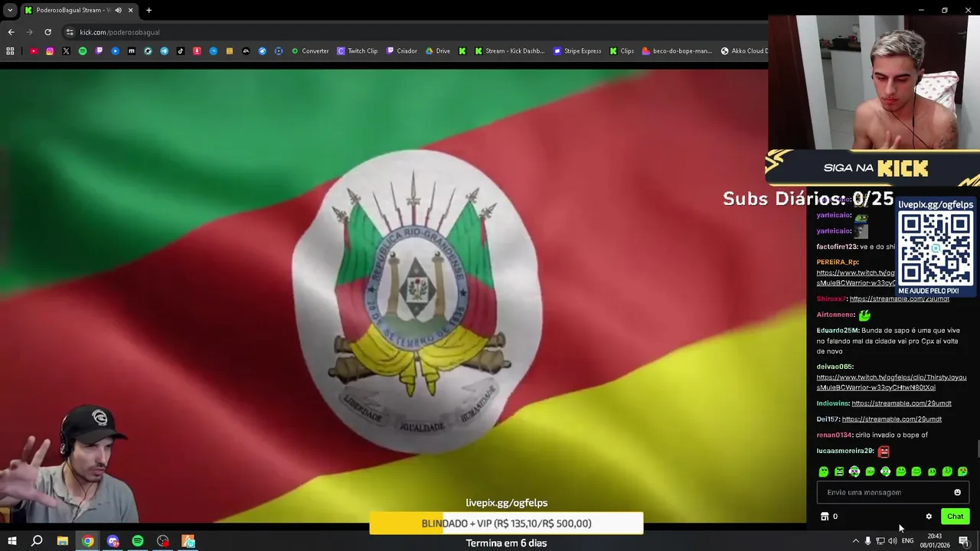Open the chat shop icon
The width and height of the screenshot is (980, 551).
(x=825, y=517)
